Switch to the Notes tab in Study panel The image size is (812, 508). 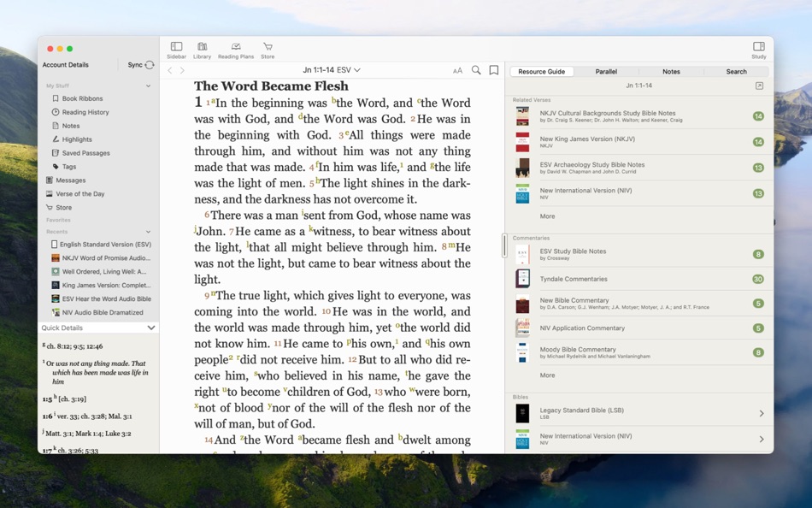tap(671, 72)
